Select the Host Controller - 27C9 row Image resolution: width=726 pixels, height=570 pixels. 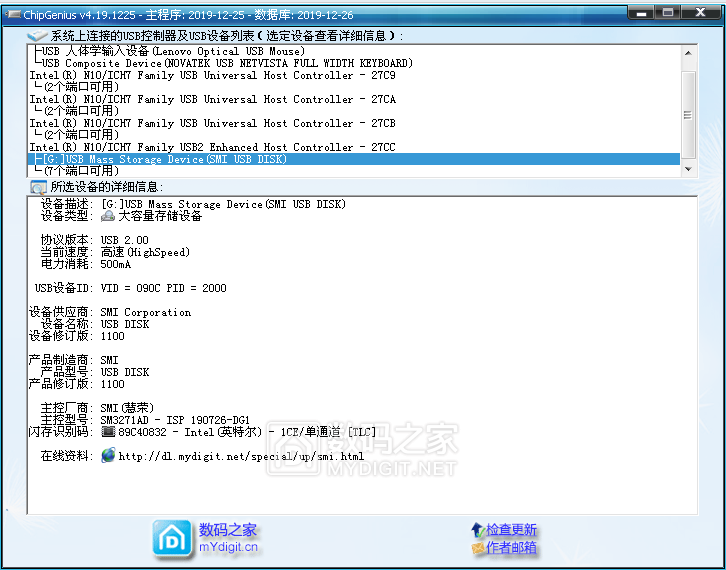point(213,75)
